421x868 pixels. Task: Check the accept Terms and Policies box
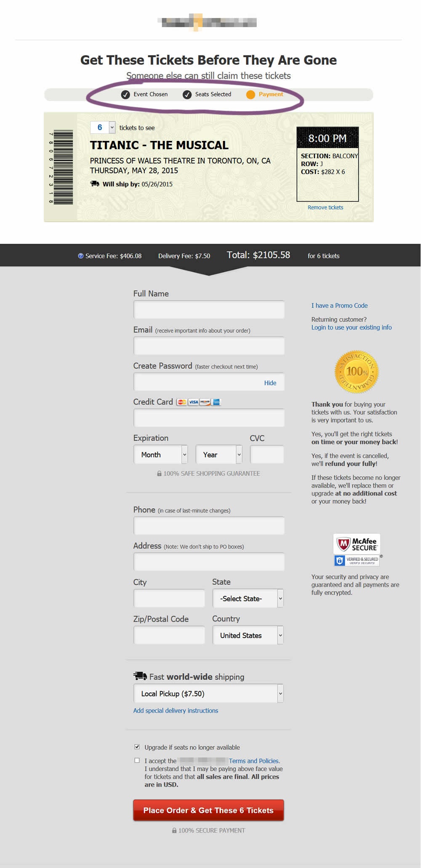pyautogui.click(x=137, y=760)
